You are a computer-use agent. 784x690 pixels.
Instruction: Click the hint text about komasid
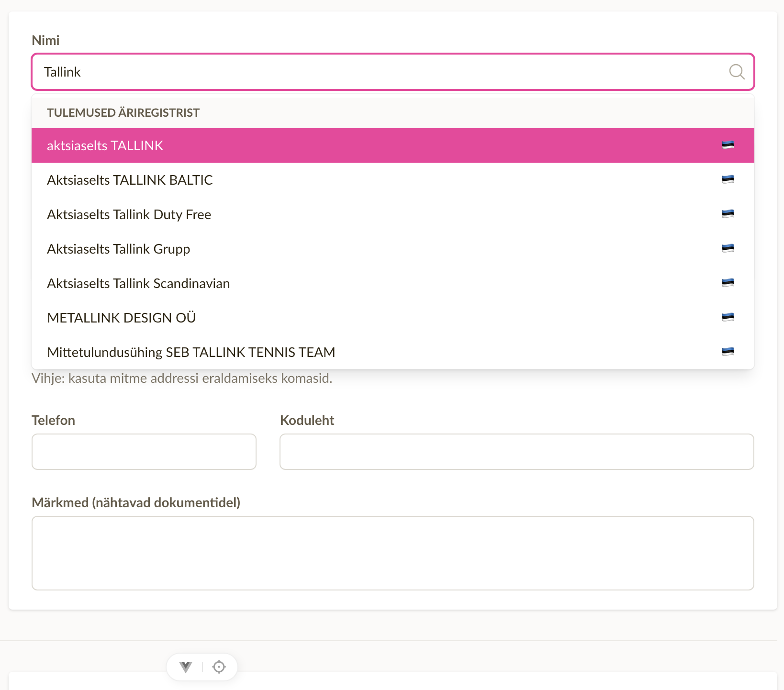point(182,378)
